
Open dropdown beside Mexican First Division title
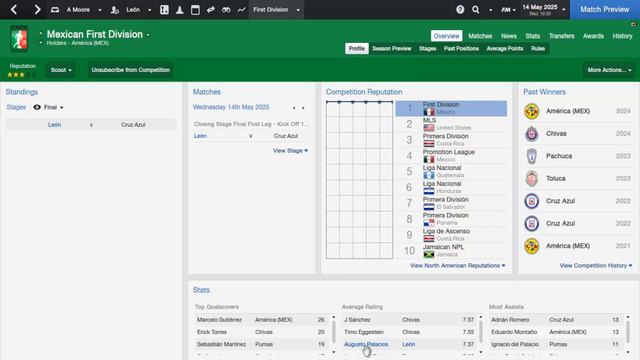[x=148, y=35]
